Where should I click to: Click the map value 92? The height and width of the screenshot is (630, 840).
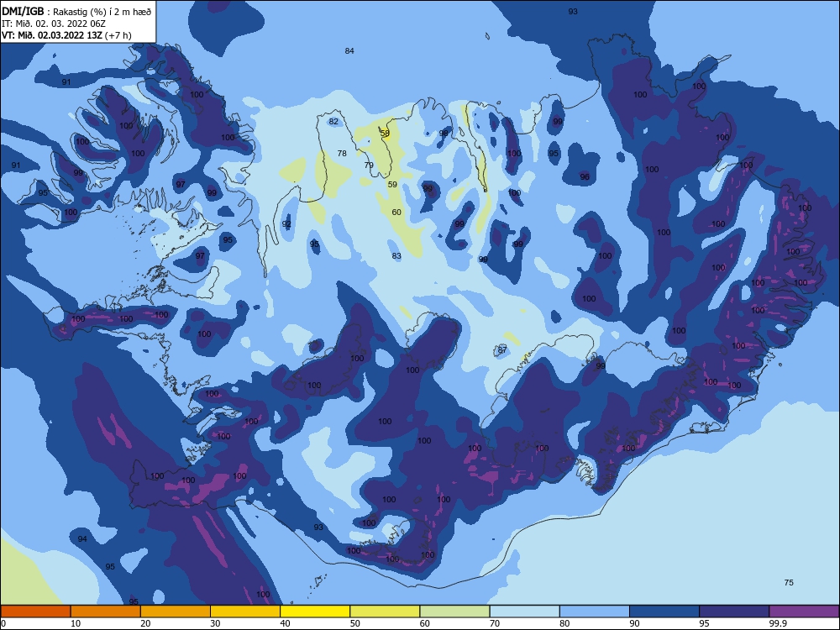click(286, 224)
